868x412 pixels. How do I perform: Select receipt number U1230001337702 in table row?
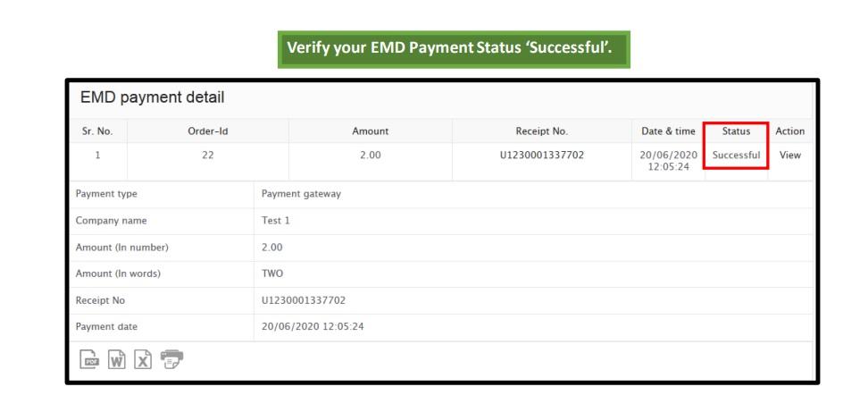pyautogui.click(x=541, y=156)
